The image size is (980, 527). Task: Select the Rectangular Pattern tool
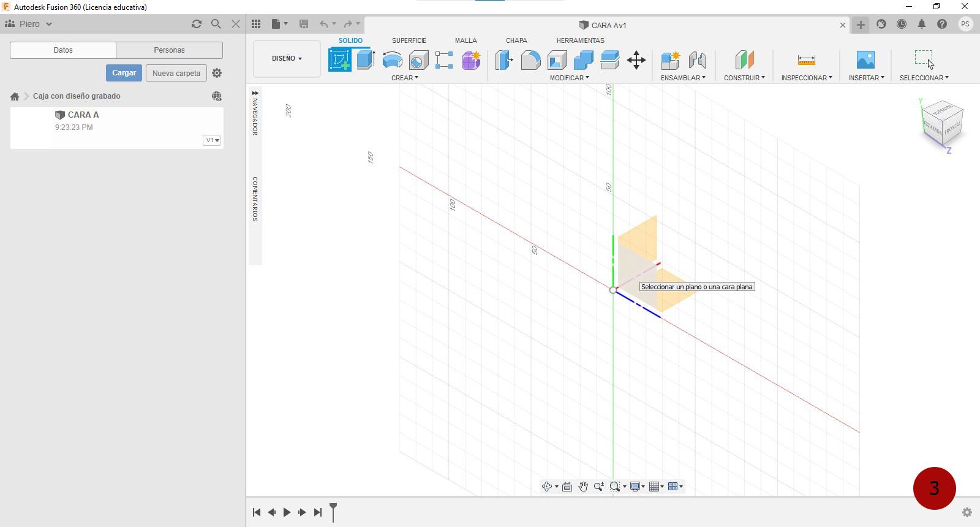click(x=444, y=60)
